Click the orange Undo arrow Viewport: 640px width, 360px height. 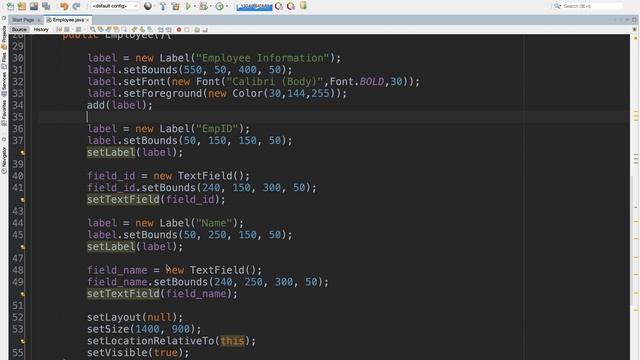coord(64,6)
